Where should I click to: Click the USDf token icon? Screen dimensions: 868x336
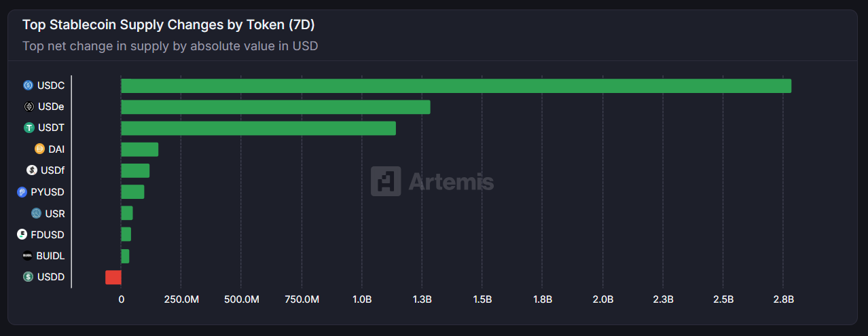32,170
